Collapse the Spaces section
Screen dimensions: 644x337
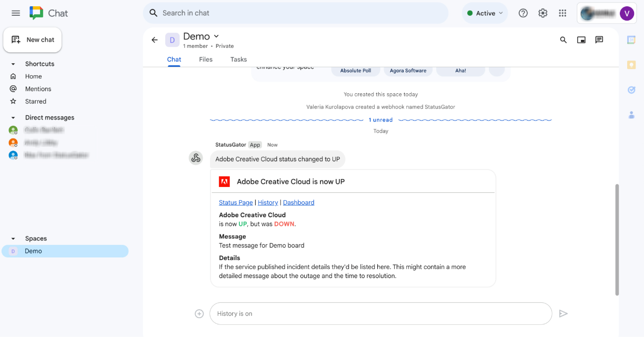[13, 239]
